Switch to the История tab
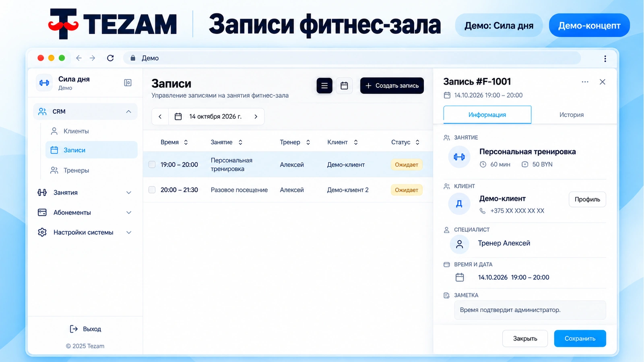Screen dimensions: 644x362 [571, 115]
